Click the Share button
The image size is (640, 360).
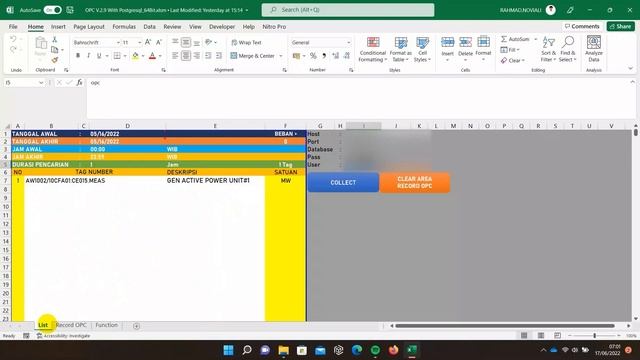tap(620, 26)
